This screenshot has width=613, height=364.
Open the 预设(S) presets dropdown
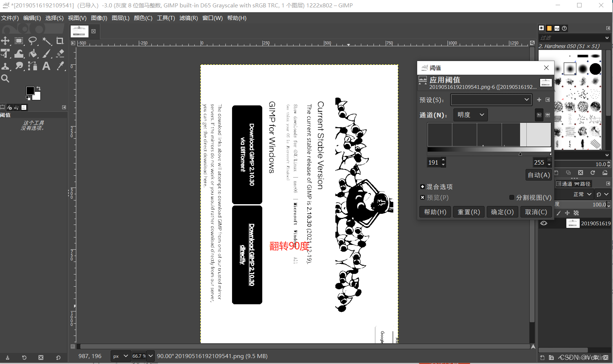(491, 100)
